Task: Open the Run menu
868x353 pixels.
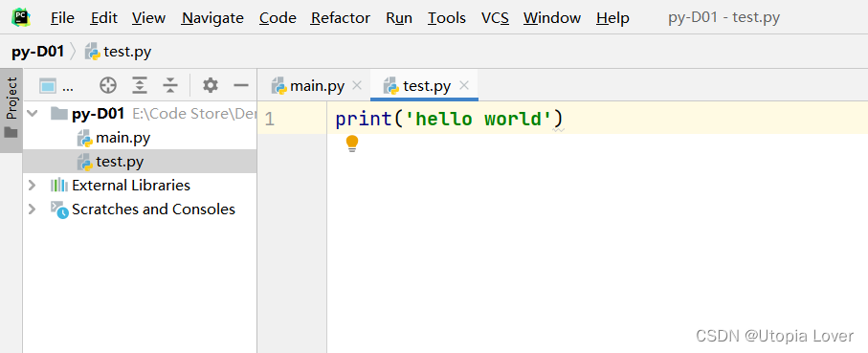Action: tap(399, 18)
